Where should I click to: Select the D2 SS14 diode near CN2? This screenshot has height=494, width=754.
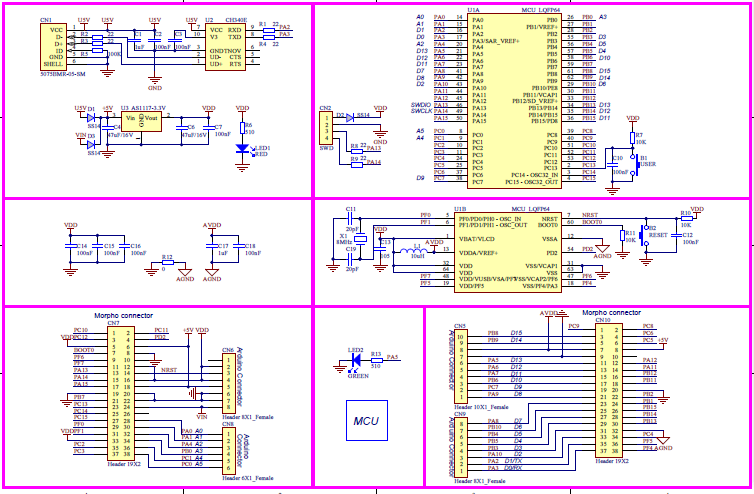(349, 117)
